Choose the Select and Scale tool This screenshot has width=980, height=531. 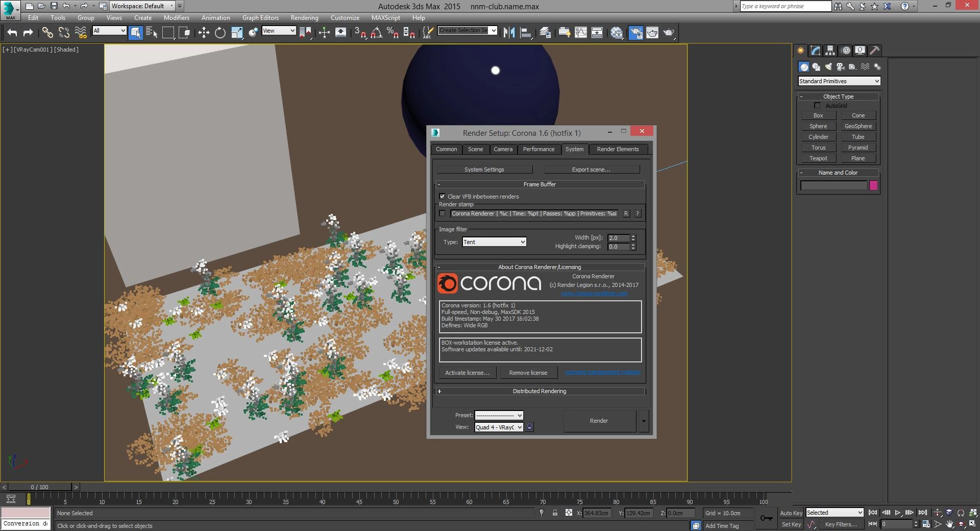point(237,33)
